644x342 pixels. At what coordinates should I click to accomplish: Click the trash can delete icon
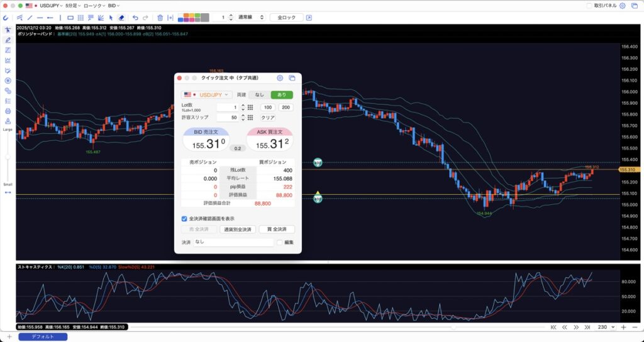(160, 18)
